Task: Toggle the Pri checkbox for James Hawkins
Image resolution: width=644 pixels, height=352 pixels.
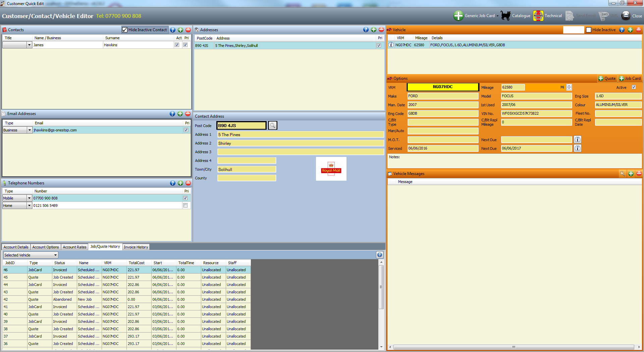Action: pyautogui.click(x=185, y=45)
